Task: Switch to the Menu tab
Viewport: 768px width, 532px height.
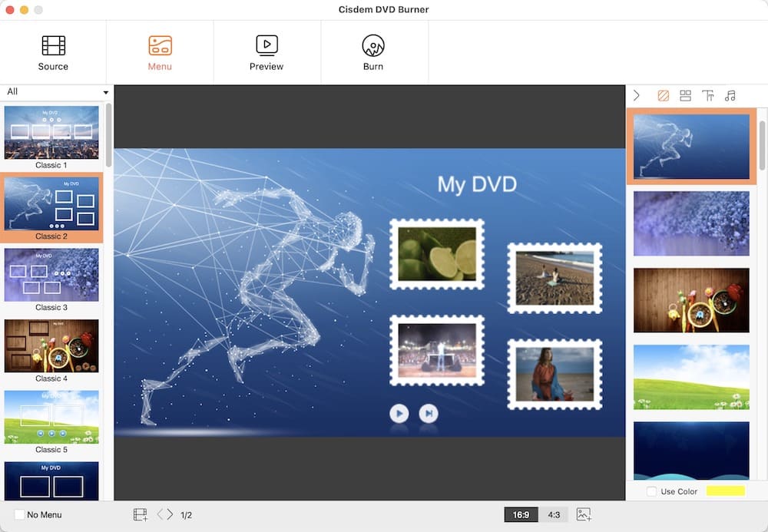Action: coord(160,50)
